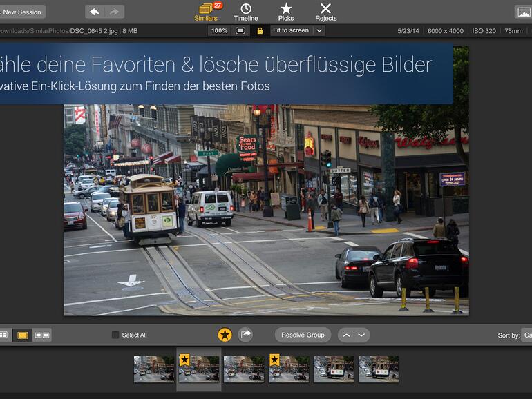Click the star badge on second thumbnail
The height and width of the screenshot is (399, 532).
click(x=184, y=360)
